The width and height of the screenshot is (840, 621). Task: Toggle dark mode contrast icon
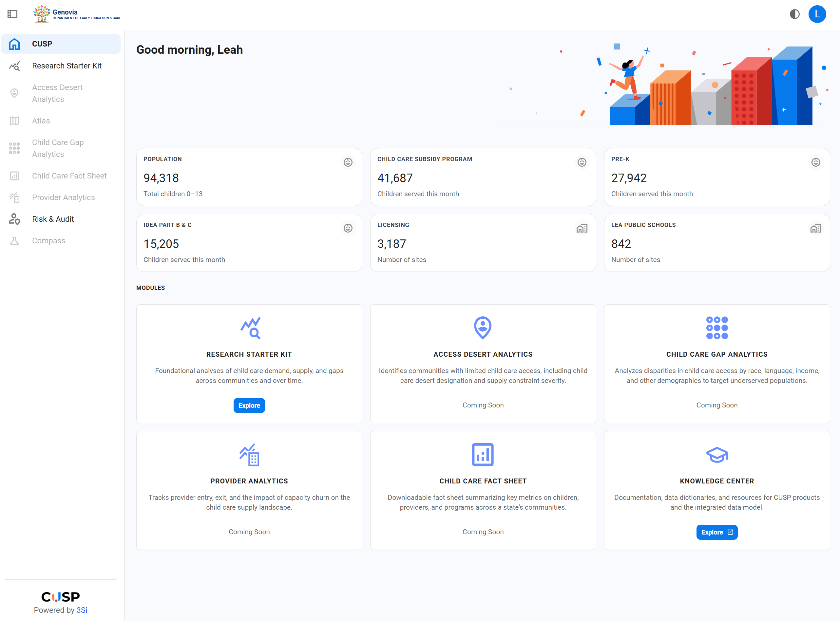click(x=794, y=14)
